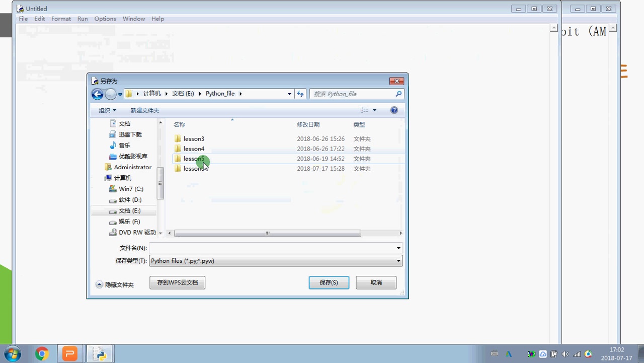Open the orange WPS Presentation taskbar icon
The image size is (644, 363).
pos(70,354)
